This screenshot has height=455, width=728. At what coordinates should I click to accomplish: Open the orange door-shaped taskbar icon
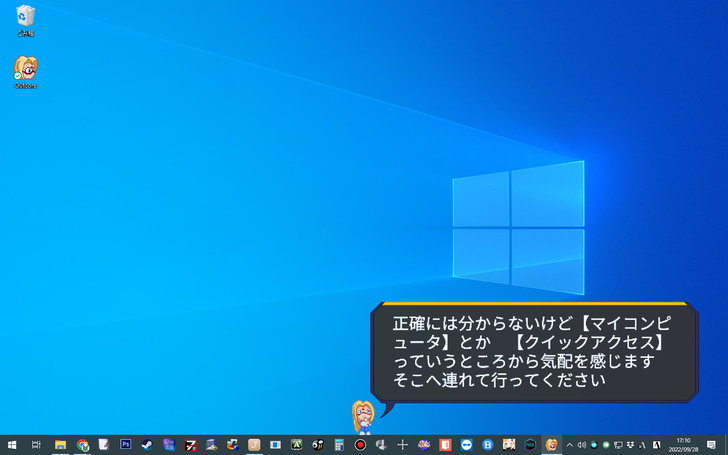point(445,445)
